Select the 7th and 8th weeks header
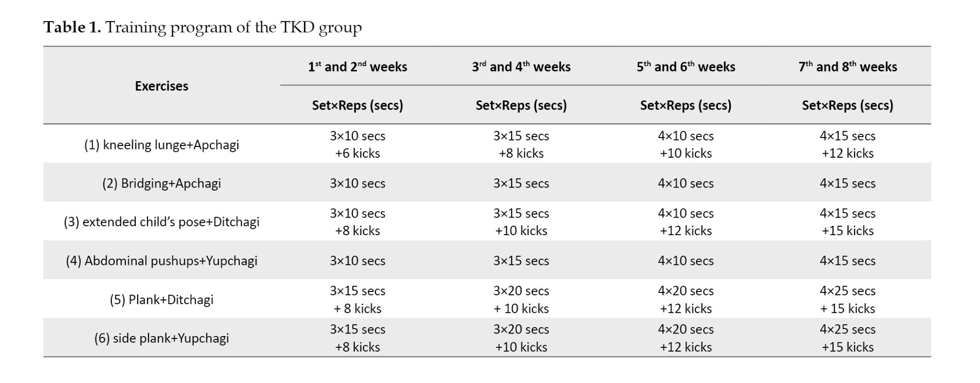This screenshot has width=980, height=383. click(x=847, y=67)
